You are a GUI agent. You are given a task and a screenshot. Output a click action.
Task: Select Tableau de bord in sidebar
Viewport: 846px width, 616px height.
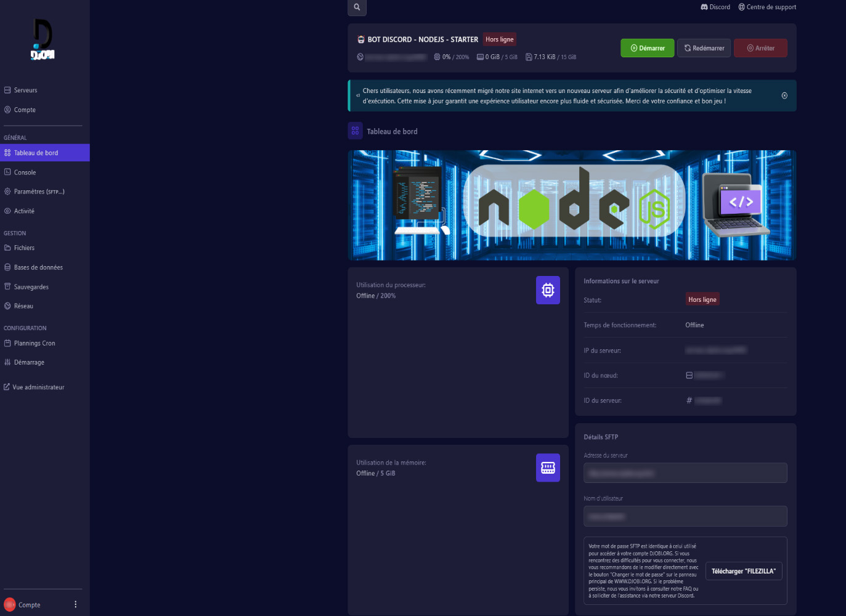coord(44,153)
